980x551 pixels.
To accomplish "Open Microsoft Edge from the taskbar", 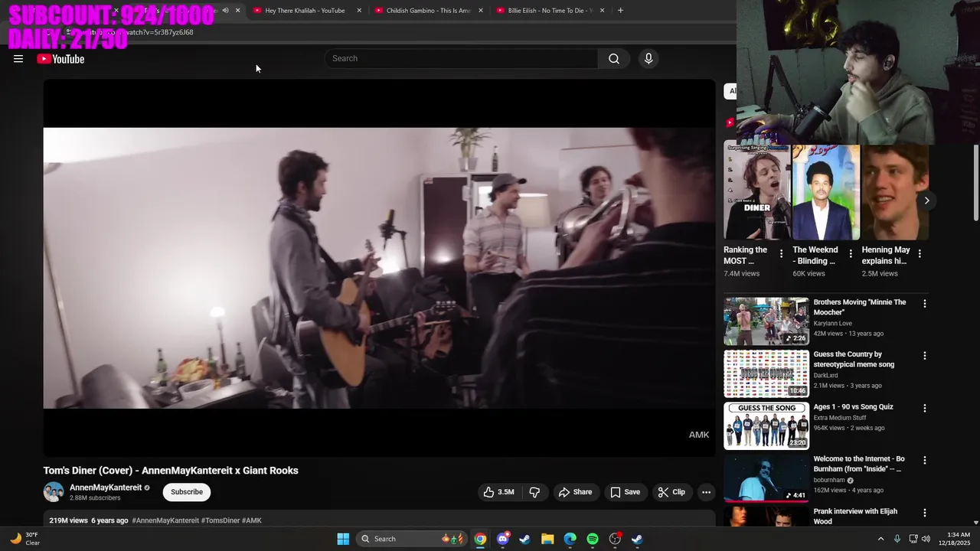I will pyautogui.click(x=570, y=539).
